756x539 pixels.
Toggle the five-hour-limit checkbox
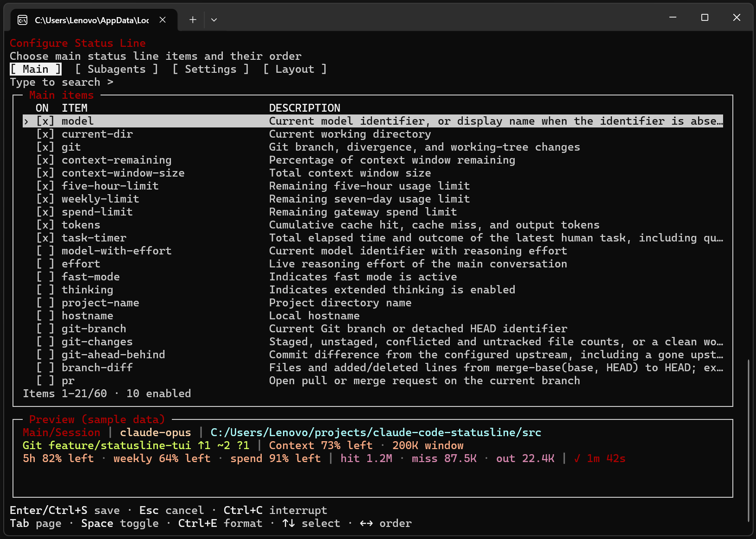click(45, 186)
